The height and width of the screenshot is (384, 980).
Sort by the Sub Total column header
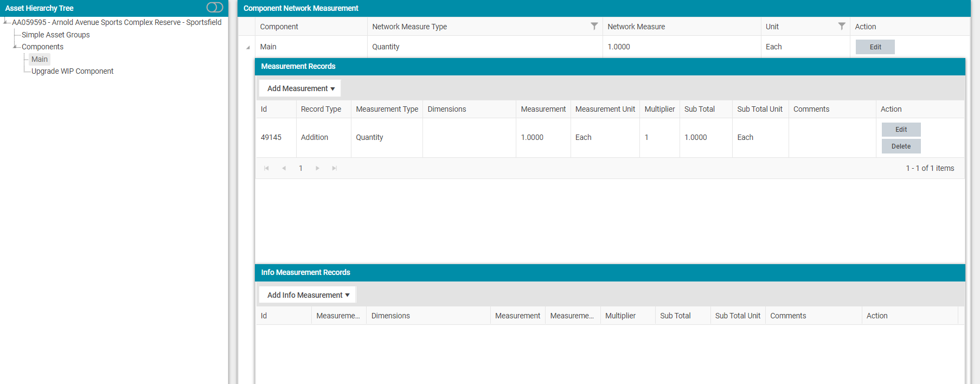click(699, 109)
